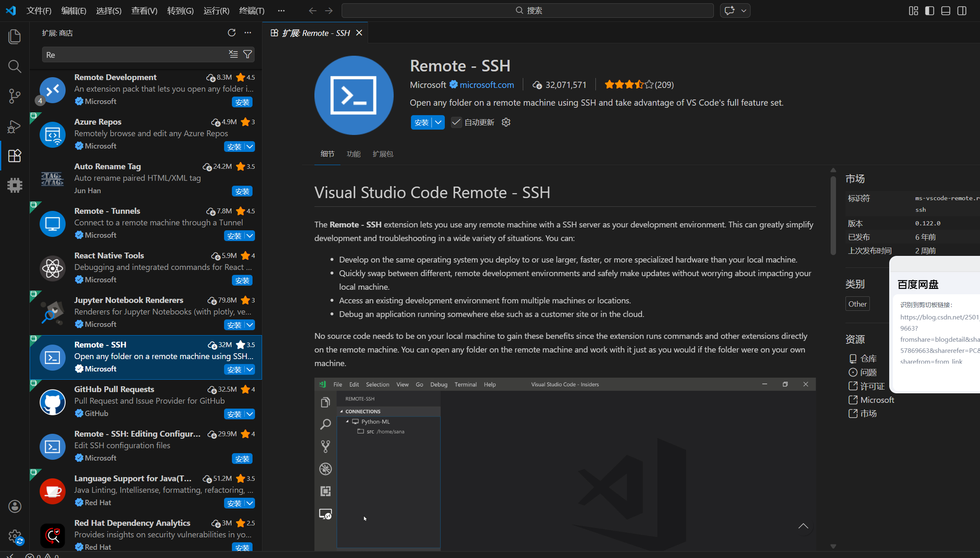Open the microsoft.com publisher link
Image resolution: width=980 pixels, height=558 pixels.
pos(487,85)
